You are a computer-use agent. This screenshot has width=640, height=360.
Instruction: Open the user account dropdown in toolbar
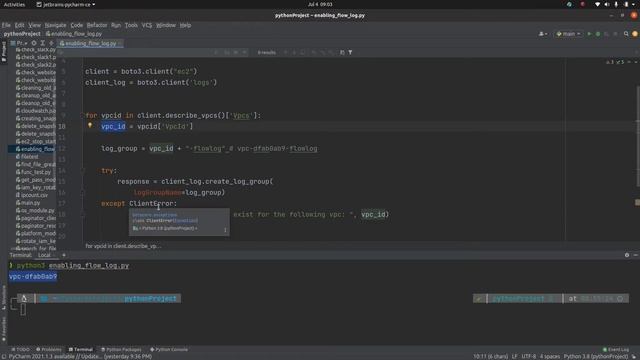(542, 34)
